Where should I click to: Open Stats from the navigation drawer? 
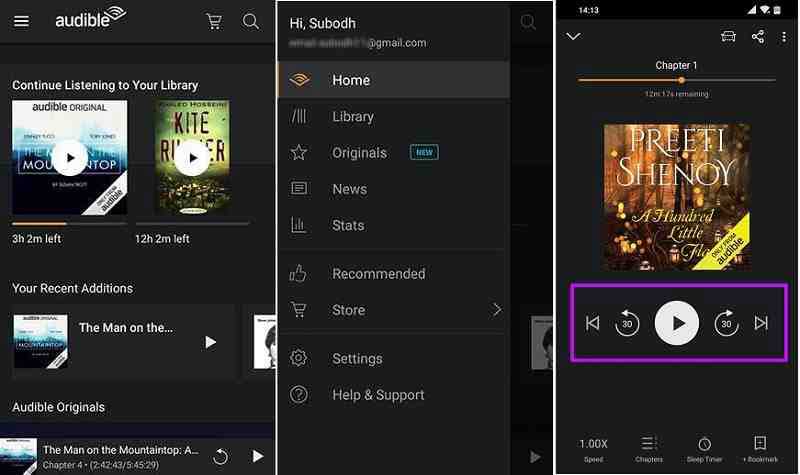[348, 226]
